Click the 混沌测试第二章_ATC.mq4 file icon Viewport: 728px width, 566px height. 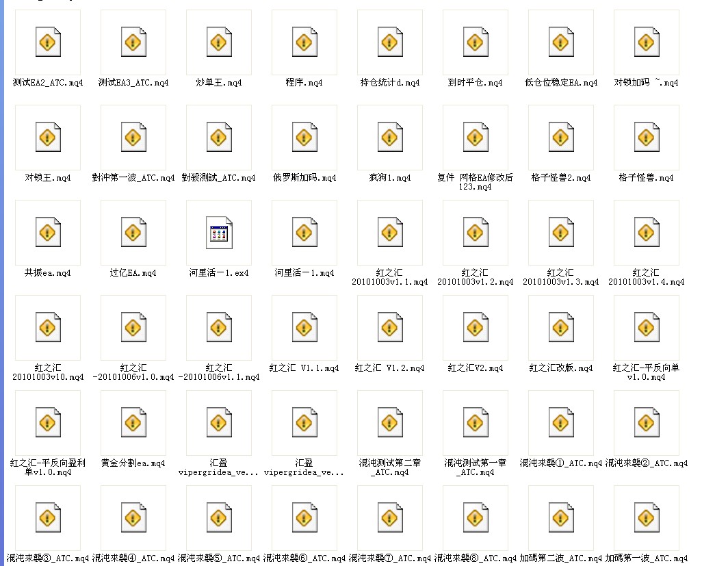point(389,423)
